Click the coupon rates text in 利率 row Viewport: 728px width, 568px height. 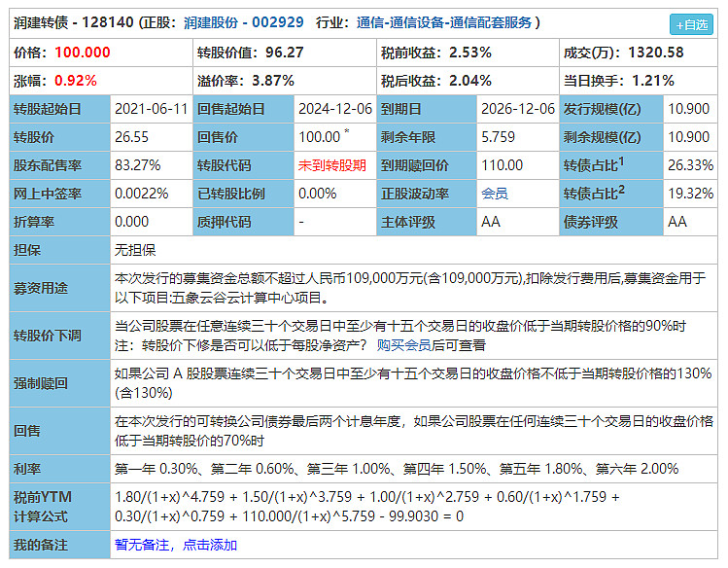pos(397,469)
